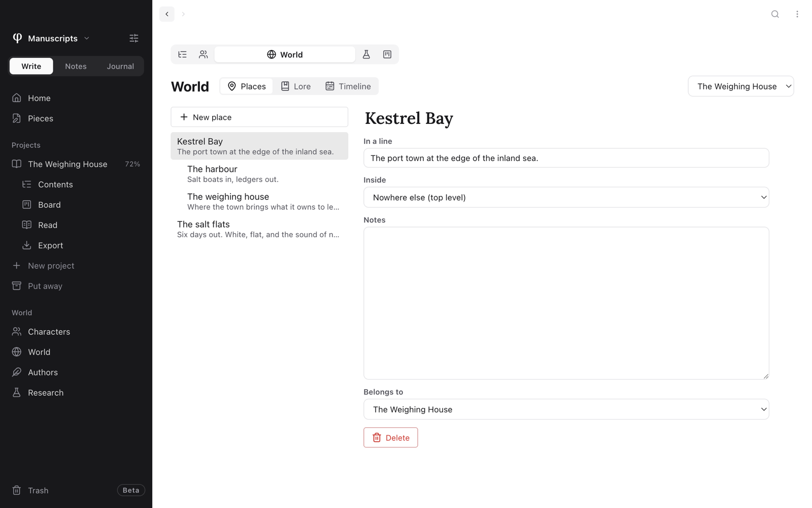Open The Weighing House project
The height and width of the screenshot is (508, 812).
click(76, 164)
